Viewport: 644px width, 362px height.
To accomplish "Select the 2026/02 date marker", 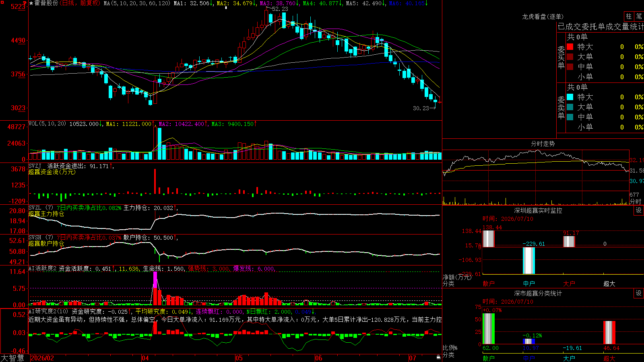I will [x=43, y=358].
